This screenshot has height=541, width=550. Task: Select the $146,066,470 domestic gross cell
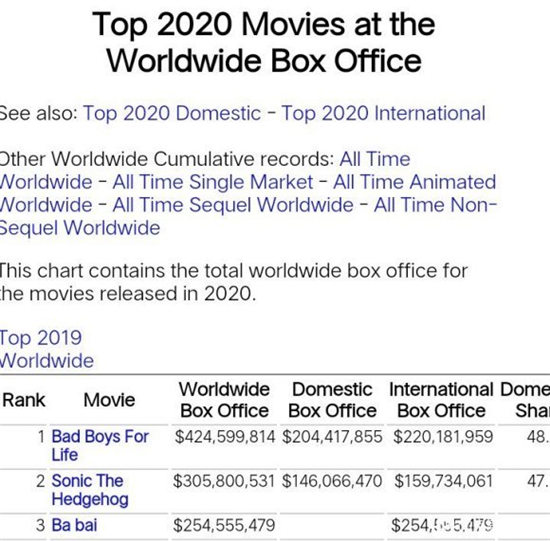click(x=332, y=481)
